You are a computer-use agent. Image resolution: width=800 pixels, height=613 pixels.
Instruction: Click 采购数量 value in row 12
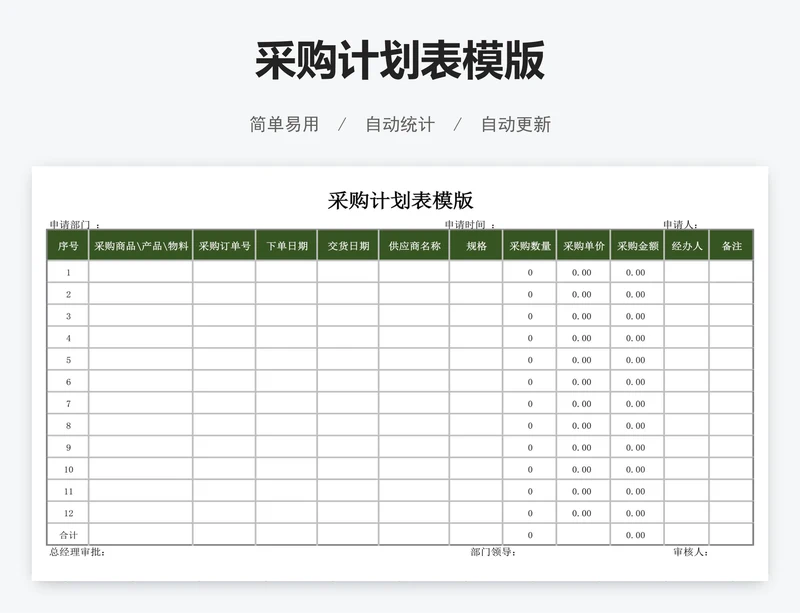tap(530, 513)
